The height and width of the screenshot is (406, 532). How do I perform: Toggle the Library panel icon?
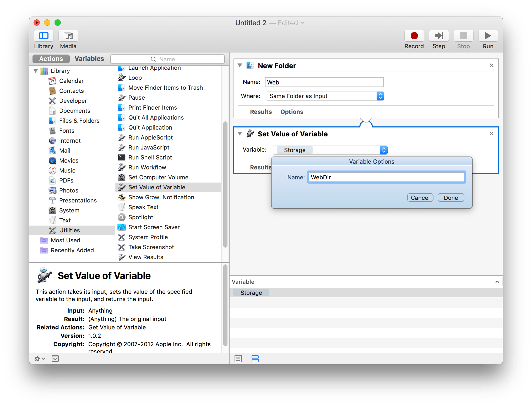pyautogui.click(x=44, y=36)
